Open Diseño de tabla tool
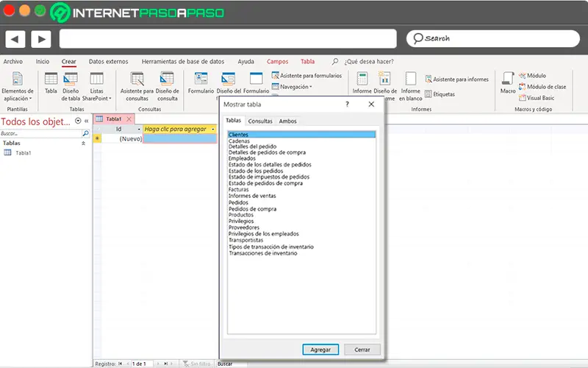The width and height of the screenshot is (588, 368). tap(71, 79)
